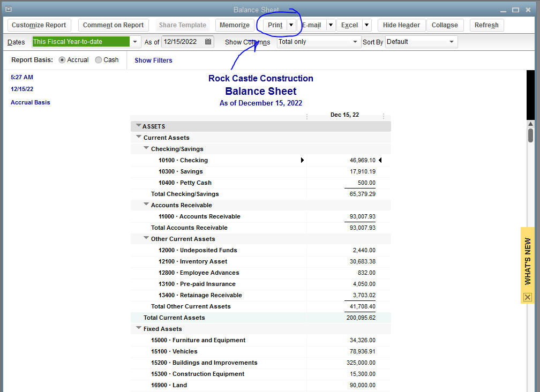Collapse the Current Assets group
The height and width of the screenshot is (392, 540).
coord(139,137)
